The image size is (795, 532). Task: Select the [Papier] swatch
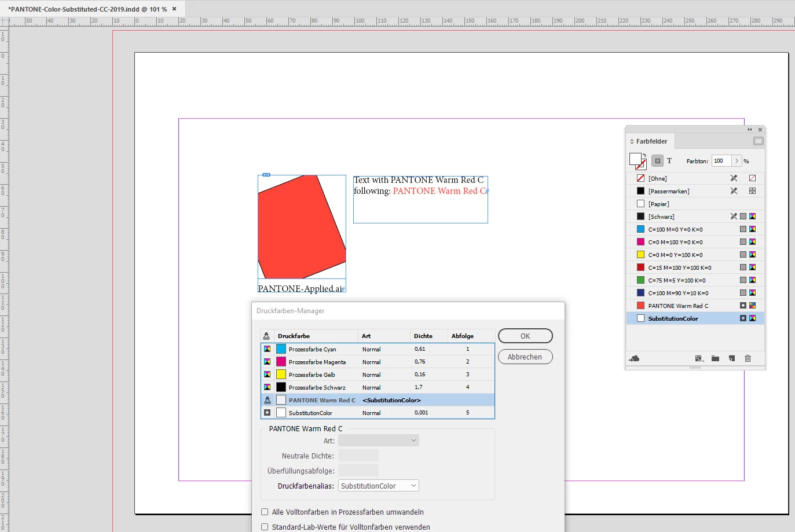tap(695, 204)
